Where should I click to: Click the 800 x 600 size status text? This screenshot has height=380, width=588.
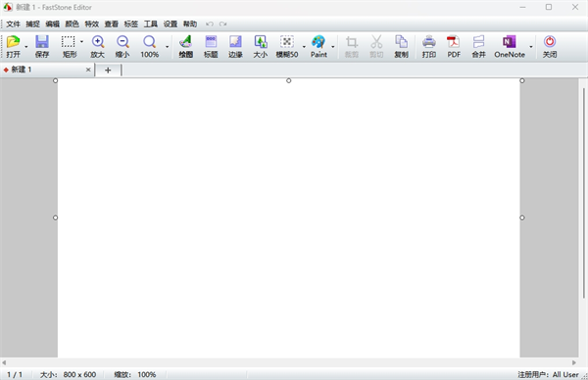pos(79,374)
